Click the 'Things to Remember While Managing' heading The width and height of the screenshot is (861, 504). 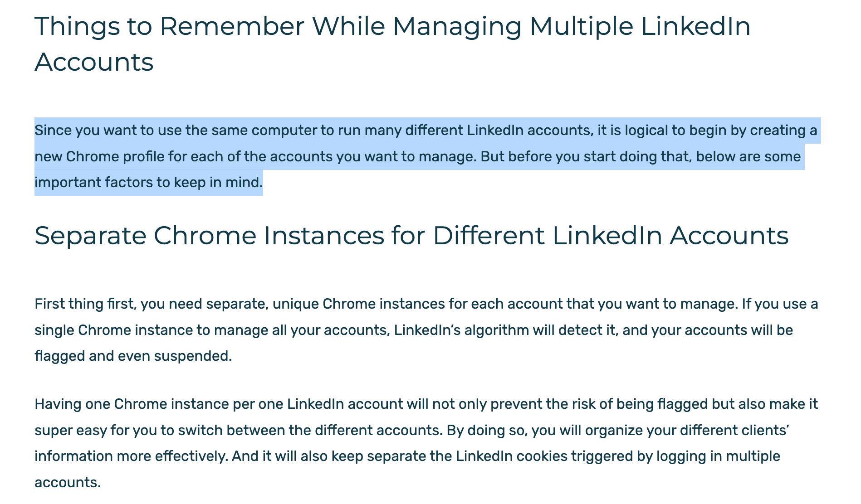[392, 44]
